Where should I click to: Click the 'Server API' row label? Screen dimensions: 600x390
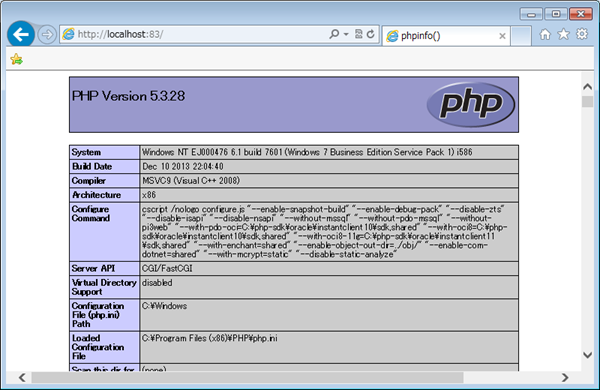tap(93, 268)
